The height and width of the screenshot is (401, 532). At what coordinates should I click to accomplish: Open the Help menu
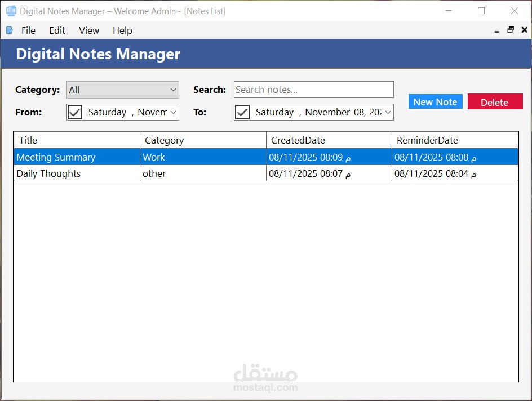coord(122,30)
